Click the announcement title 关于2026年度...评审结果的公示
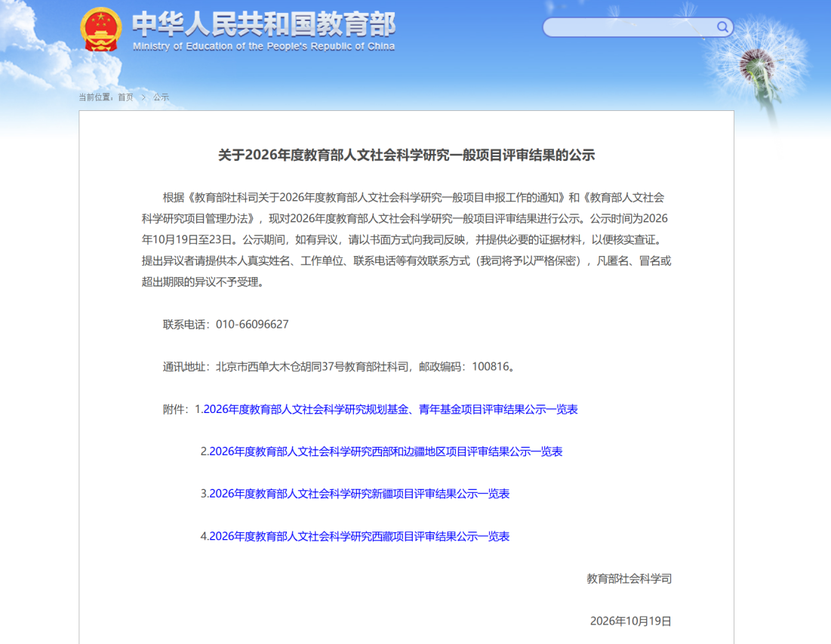This screenshot has width=831, height=644. tap(407, 155)
